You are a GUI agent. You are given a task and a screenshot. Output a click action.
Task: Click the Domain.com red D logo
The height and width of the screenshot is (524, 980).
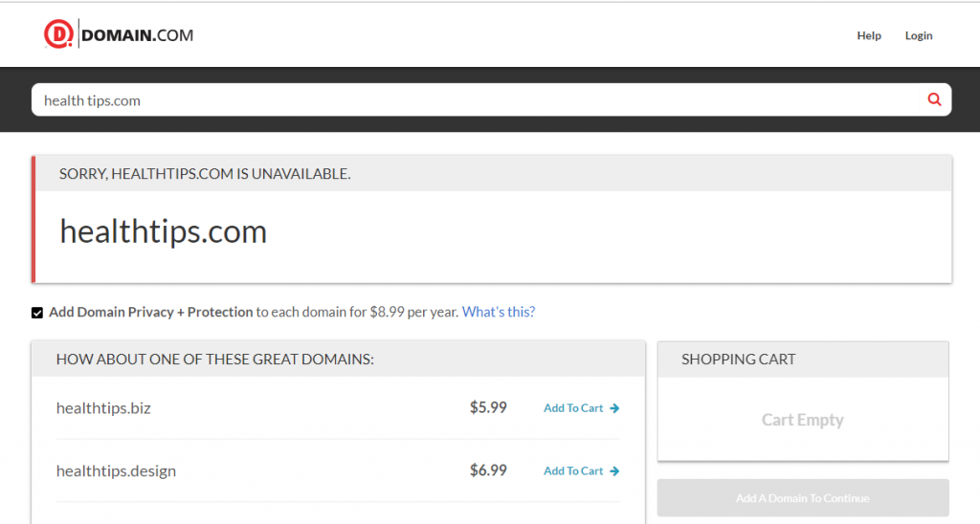58,34
